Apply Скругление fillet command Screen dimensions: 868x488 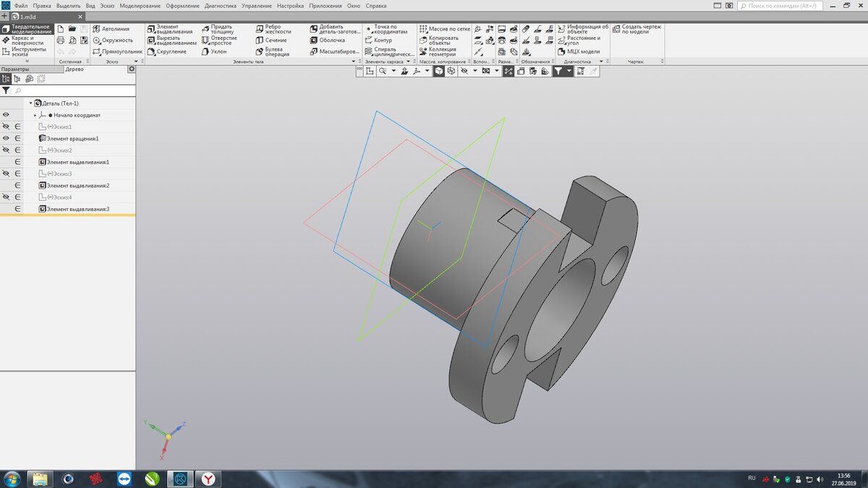(x=166, y=52)
